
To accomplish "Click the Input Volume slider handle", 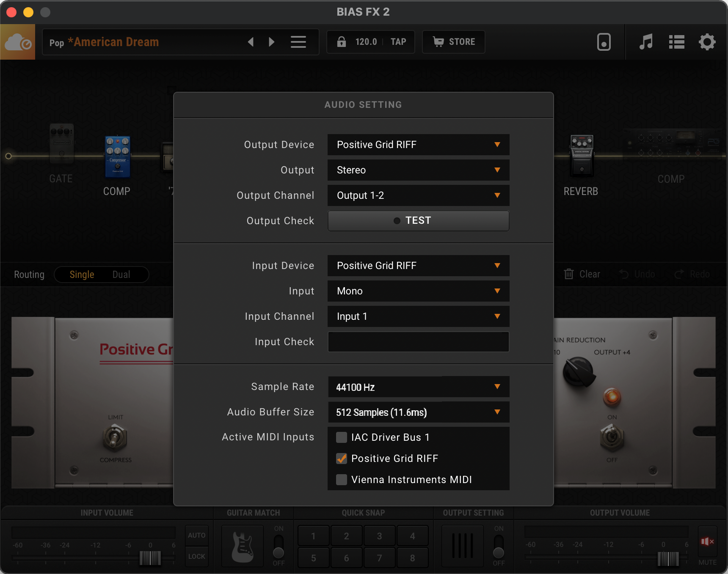I will [150, 558].
